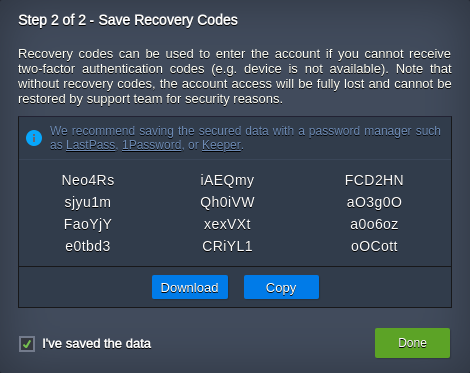Download the recovery codes

click(x=190, y=287)
